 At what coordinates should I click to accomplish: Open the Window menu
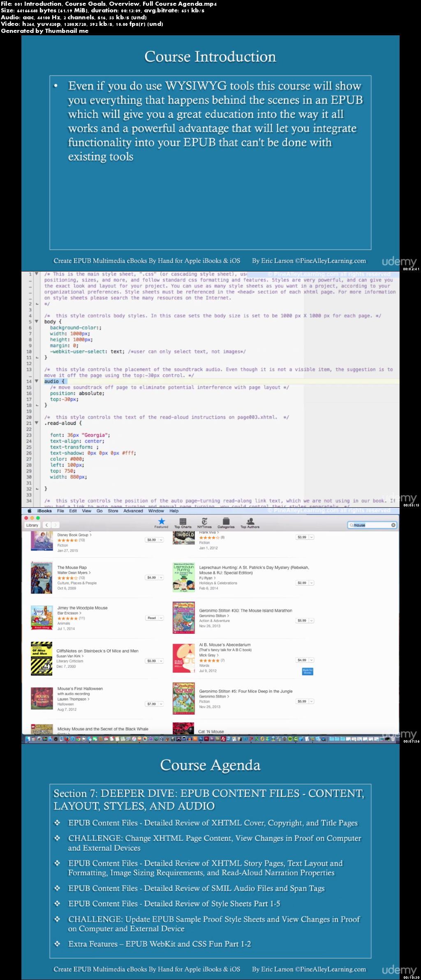coord(156,511)
